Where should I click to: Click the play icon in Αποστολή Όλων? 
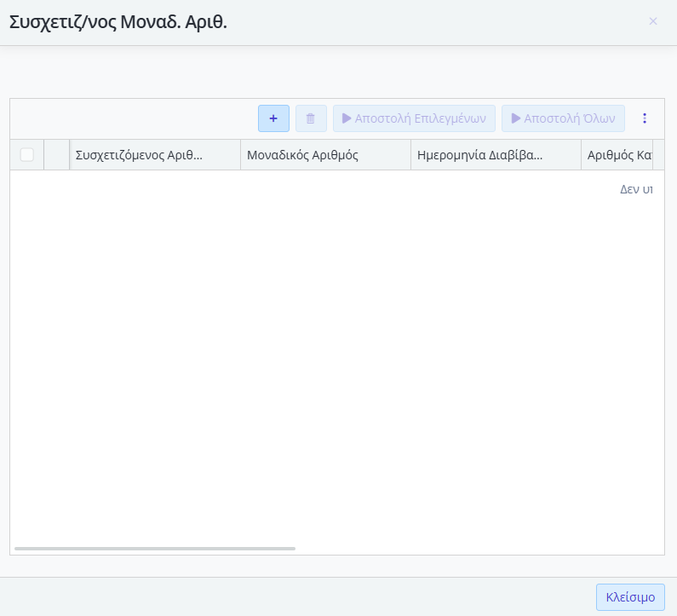click(x=515, y=118)
